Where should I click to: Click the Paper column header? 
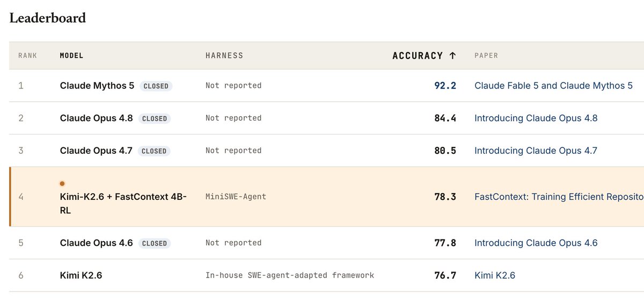486,56
